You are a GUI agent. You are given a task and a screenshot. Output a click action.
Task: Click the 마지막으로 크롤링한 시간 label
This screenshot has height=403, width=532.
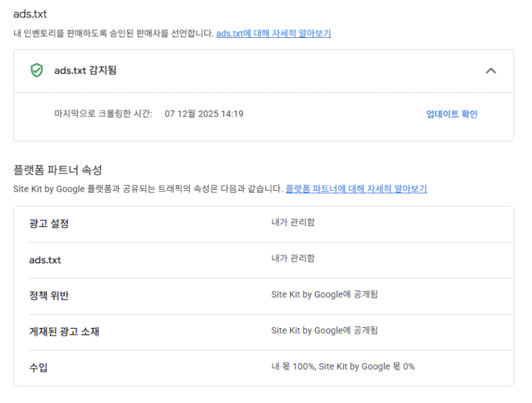[103, 114]
